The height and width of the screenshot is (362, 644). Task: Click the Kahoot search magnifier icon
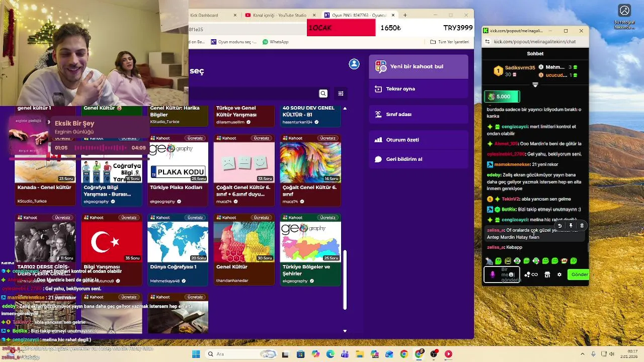pos(323,93)
